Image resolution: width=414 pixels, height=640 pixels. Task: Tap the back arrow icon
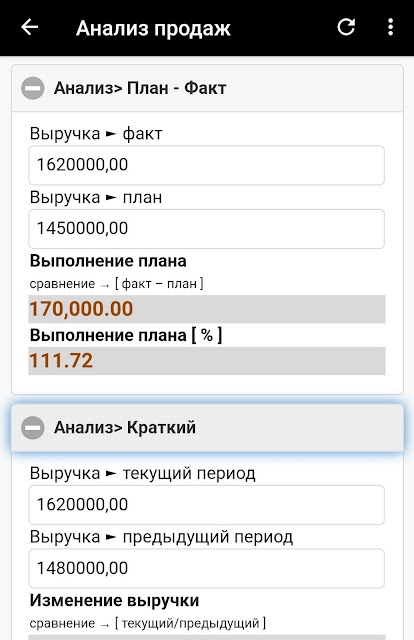[x=29, y=28]
